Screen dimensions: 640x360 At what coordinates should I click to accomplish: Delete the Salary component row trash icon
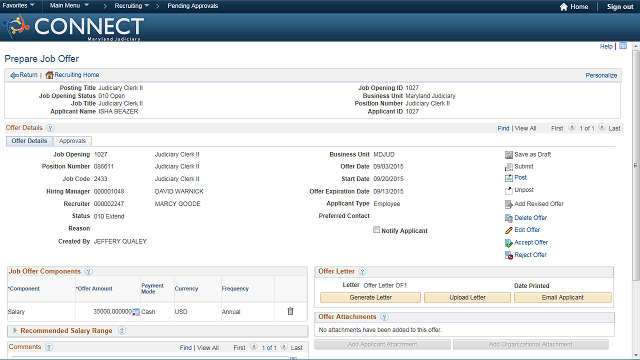point(290,311)
